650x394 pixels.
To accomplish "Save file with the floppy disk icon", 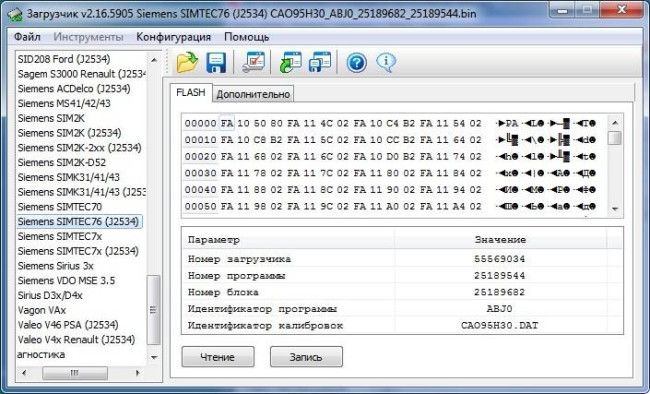I will tap(216, 63).
